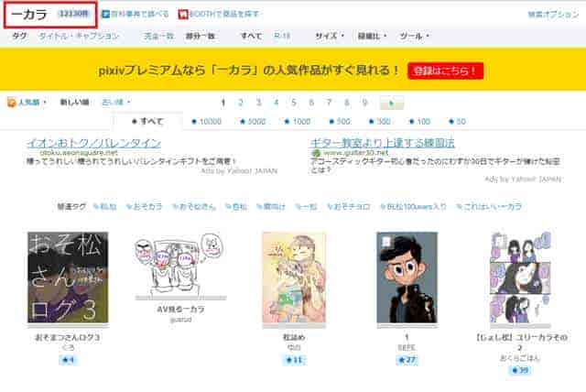Open the AV見る一カラ sketch thumbnail
Screen dimensions: 586x392
click(180, 267)
